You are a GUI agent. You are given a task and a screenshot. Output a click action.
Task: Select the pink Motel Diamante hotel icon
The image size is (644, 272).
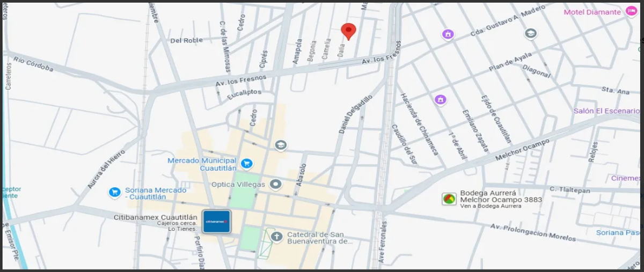(631, 12)
